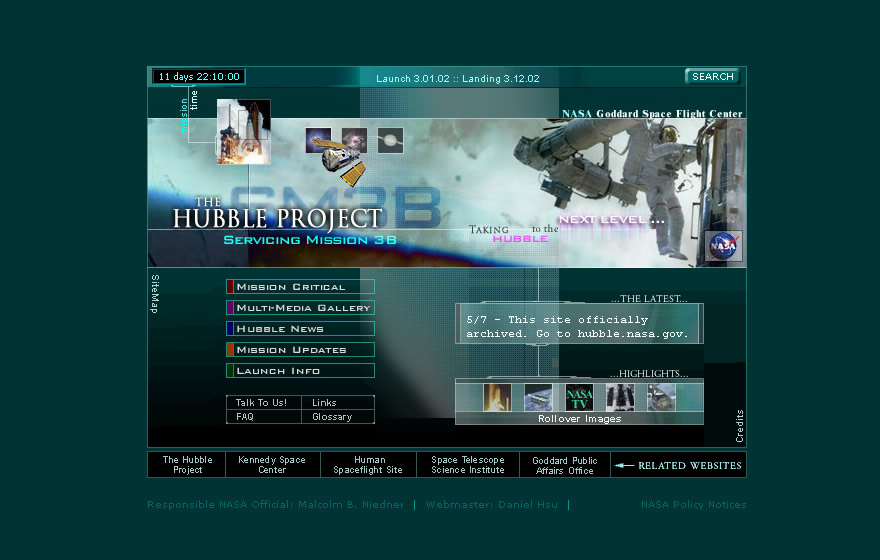The width and height of the screenshot is (880, 560).
Task: Open Goddard Public Affairs Office link
Action: point(565,465)
